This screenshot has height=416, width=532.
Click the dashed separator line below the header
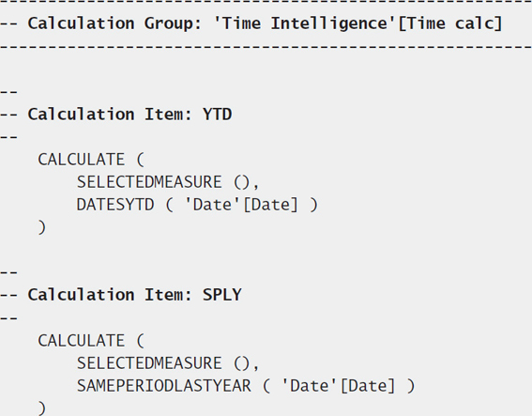pos(266,47)
